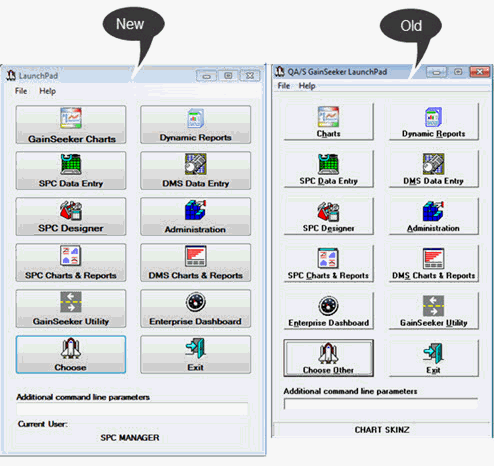Focus command line parameters field in new LaunchPad
The height and width of the screenshot is (466, 494).
(132, 409)
